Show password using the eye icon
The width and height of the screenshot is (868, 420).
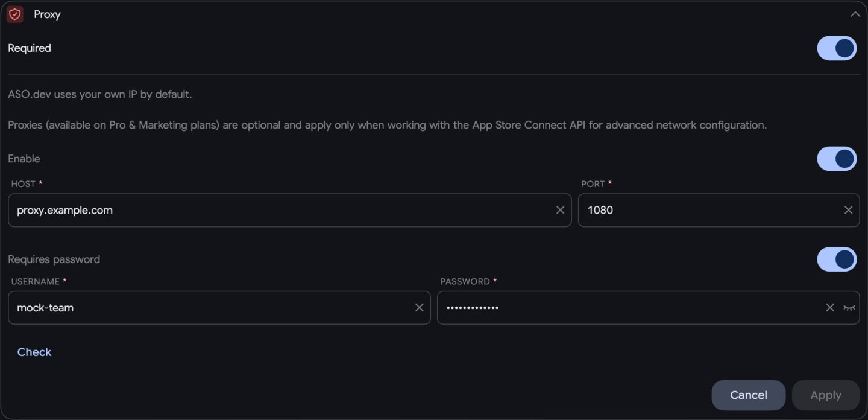849,308
